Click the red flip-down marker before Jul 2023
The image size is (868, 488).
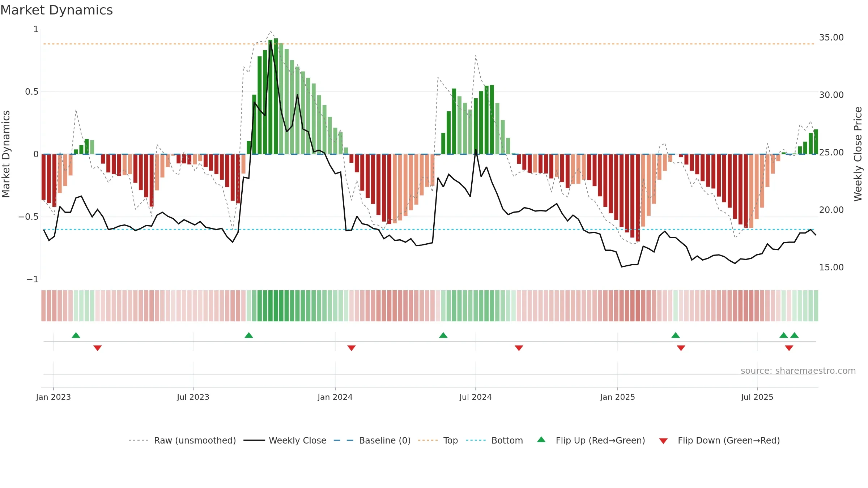coord(98,348)
